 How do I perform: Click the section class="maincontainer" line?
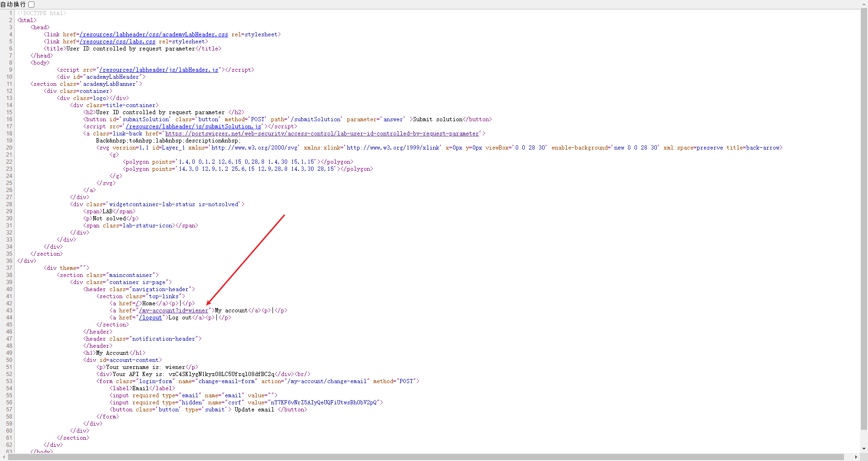click(x=108, y=275)
